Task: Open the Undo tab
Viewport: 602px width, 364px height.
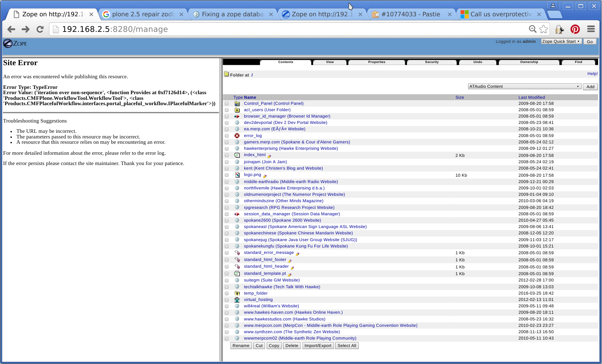Action: 478,62
